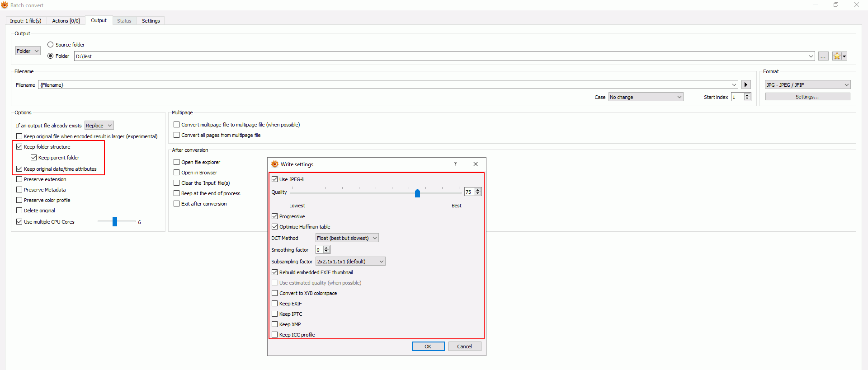Viewport: 868px width, 370px height.
Task: Click the '?' help icon in Write settings
Action: coord(455,164)
